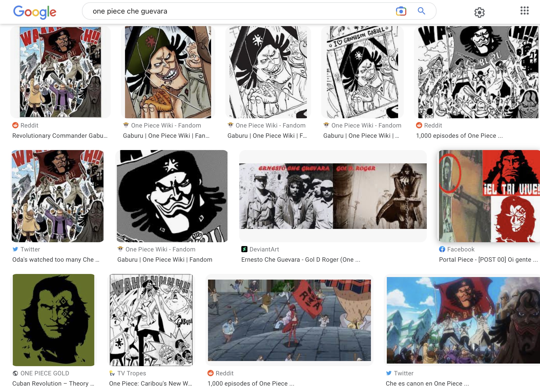Image resolution: width=540 pixels, height=392 pixels.
Task: Click the TV Tropes source icon
Action: [x=112, y=373]
